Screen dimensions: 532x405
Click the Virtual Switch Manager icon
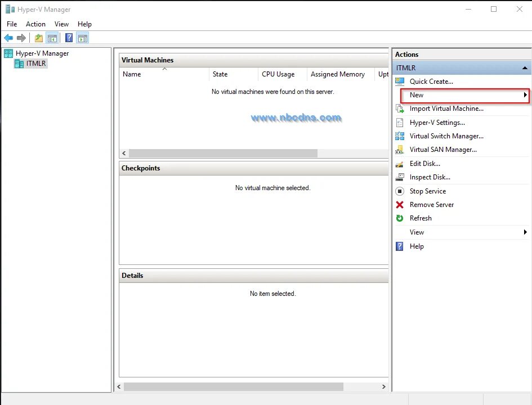pyautogui.click(x=400, y=136)
